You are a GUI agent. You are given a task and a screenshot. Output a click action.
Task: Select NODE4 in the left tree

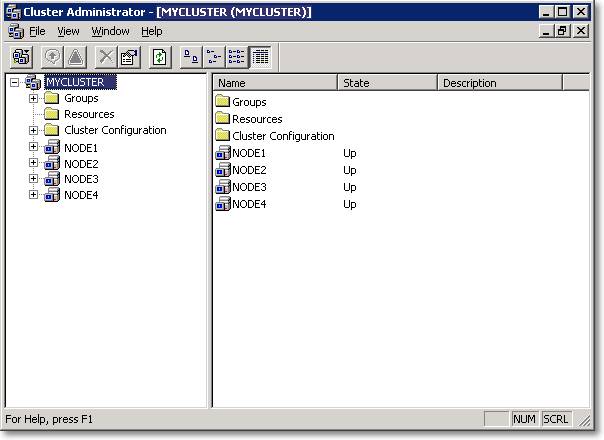(81, 195)
